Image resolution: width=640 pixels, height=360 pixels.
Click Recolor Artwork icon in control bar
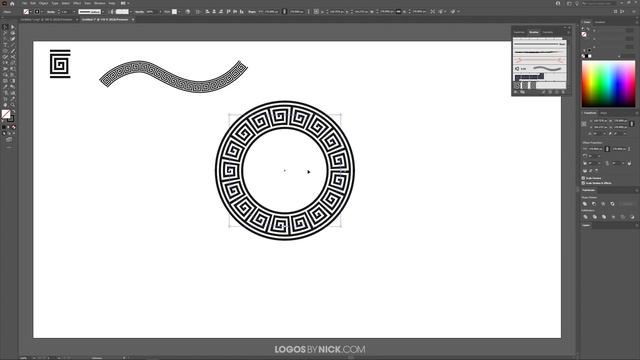point(188,12)
